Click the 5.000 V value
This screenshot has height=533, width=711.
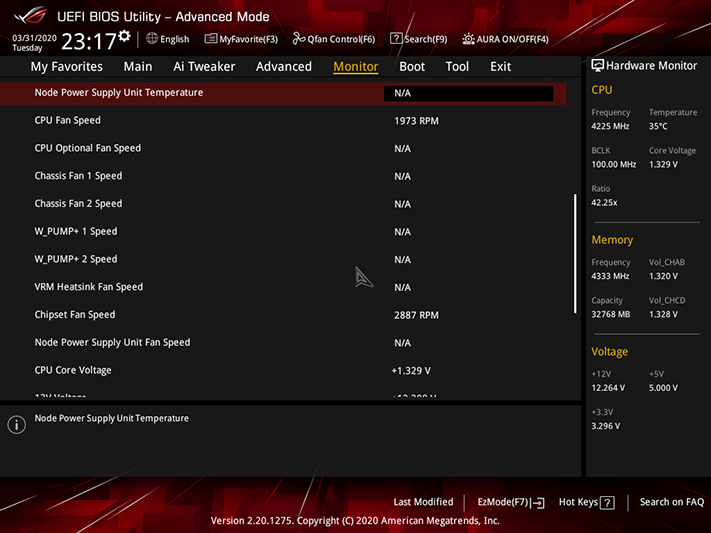tap(663, 388)
